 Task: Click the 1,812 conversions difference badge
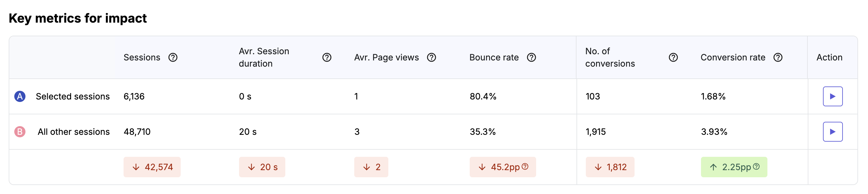610,167
